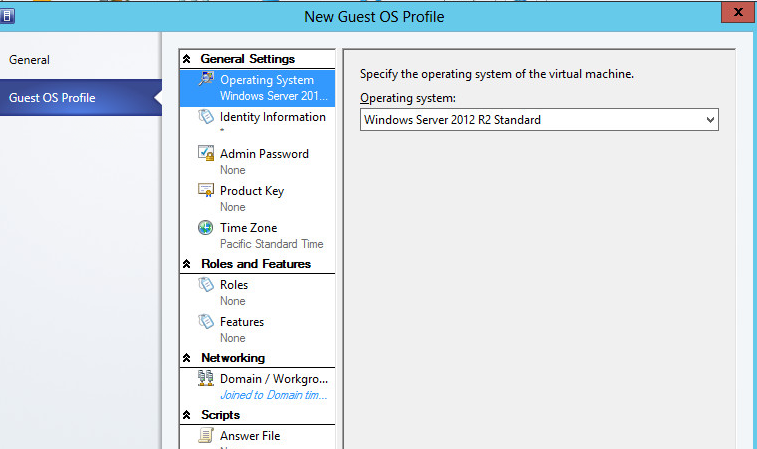This screenshot has width=757, height=449.
Task: Click the Features tag icon
Action: (x=206, y=321)
